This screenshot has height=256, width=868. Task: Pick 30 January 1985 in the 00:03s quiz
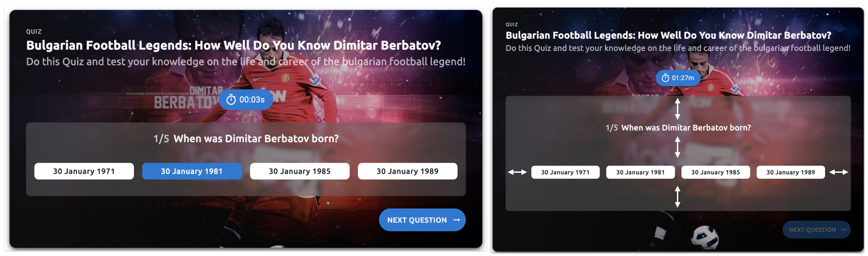click(x=299, y=171)
